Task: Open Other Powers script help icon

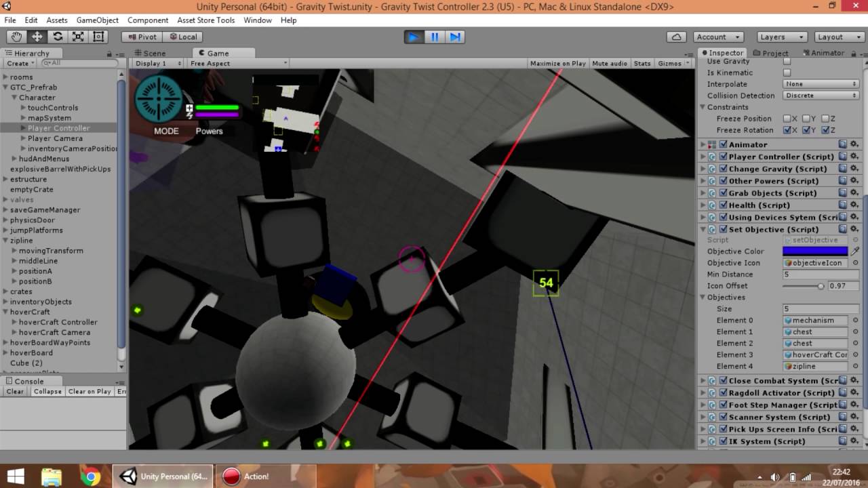Action: coord(843,181)
